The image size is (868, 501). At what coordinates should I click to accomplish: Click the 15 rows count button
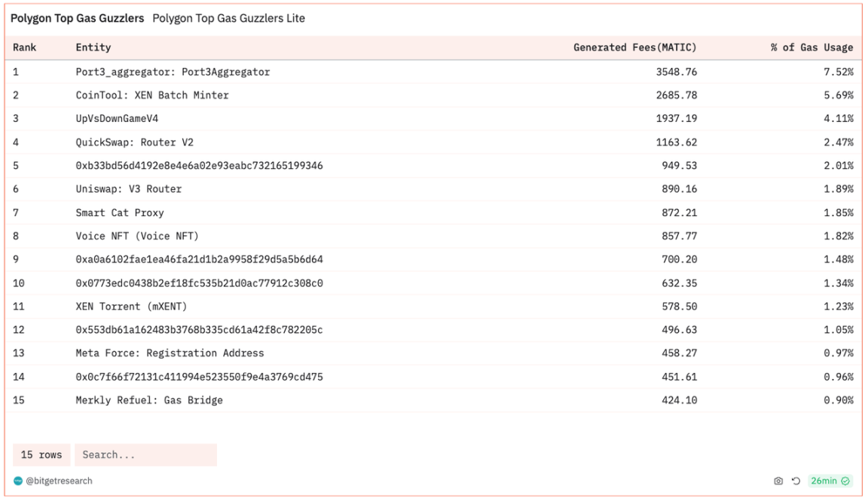[x=41, y=455]
